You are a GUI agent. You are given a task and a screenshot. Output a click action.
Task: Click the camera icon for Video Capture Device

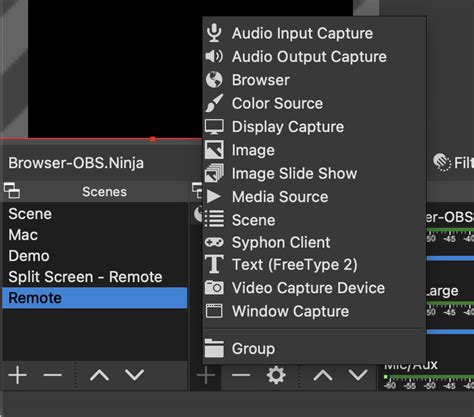(x=214, y=288)
